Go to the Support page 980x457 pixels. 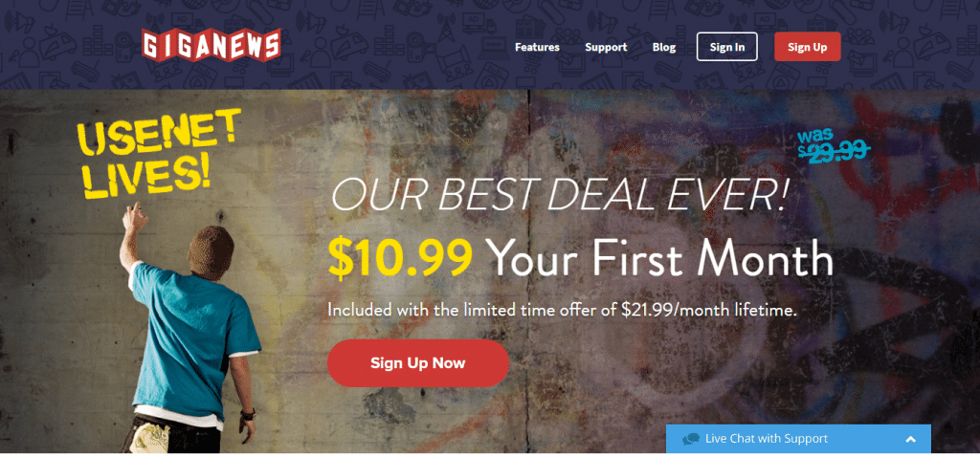tap(606, 48)
